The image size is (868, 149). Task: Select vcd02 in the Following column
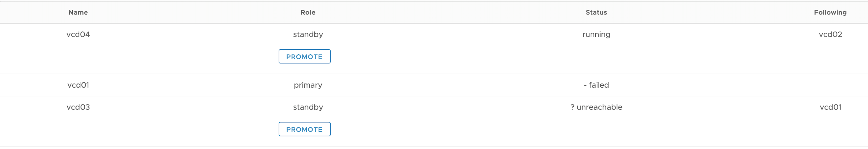830,35
